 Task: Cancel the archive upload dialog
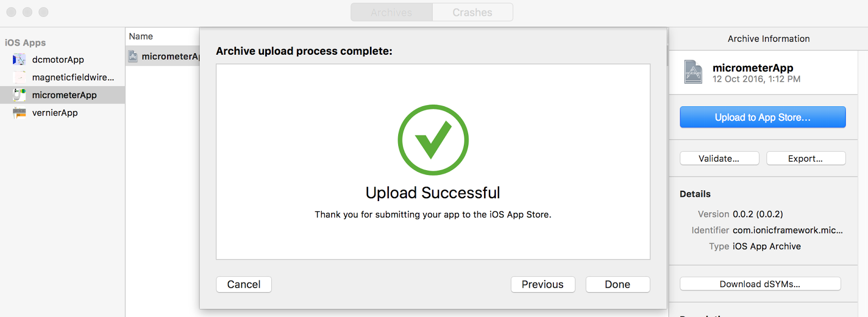[x=244, y=284]
